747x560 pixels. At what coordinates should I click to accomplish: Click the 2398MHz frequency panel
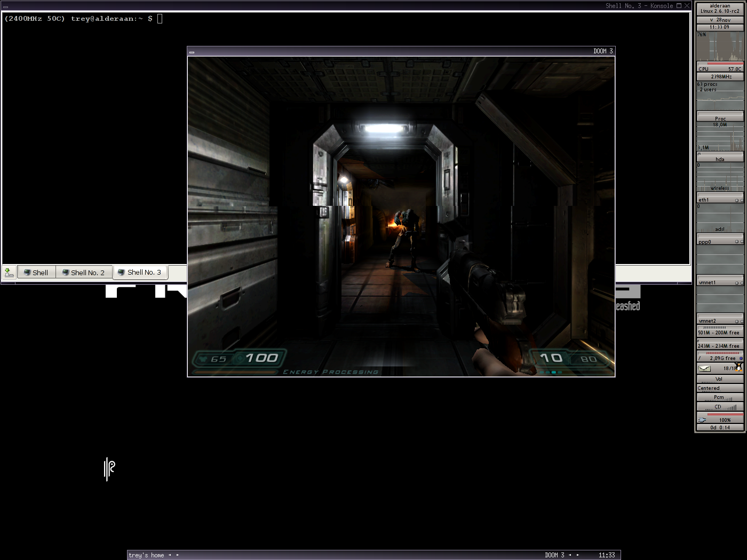[720, 77]
